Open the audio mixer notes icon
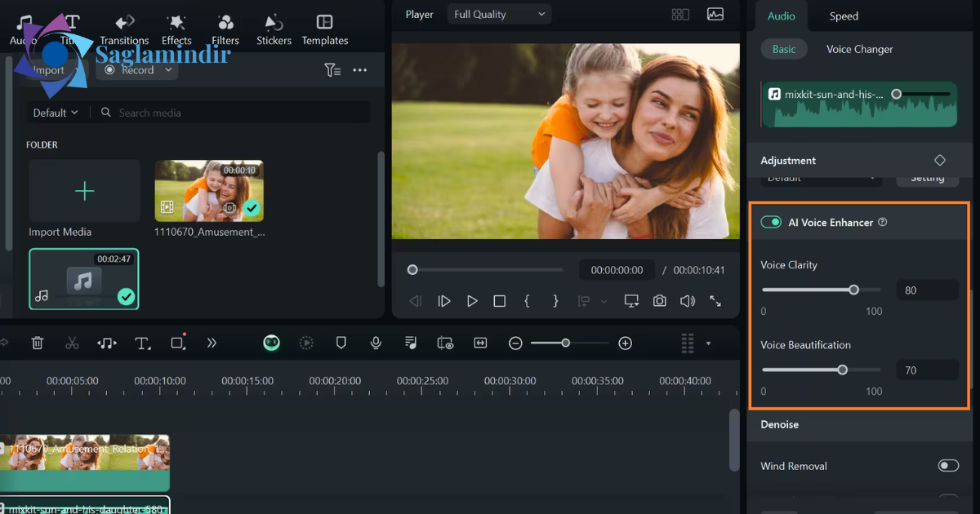This screenshot has height=514, width=980. [411, 343]
